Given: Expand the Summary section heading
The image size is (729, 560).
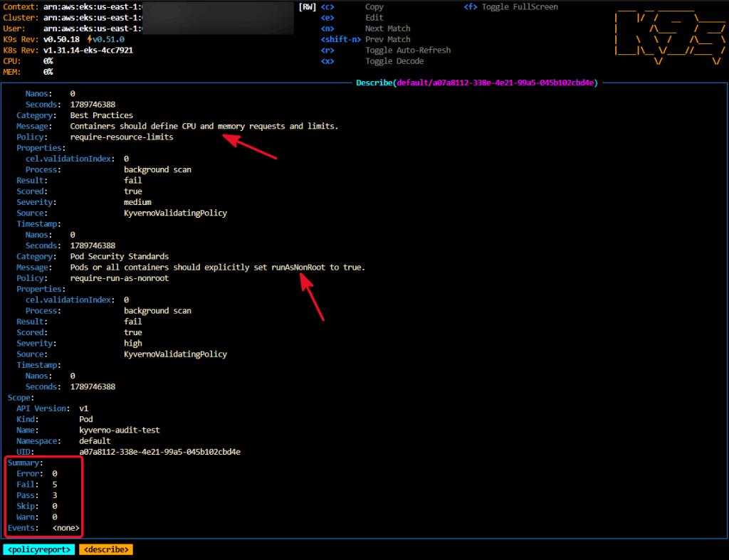Looking at the screenshot, I should click(x=25, y=463).
